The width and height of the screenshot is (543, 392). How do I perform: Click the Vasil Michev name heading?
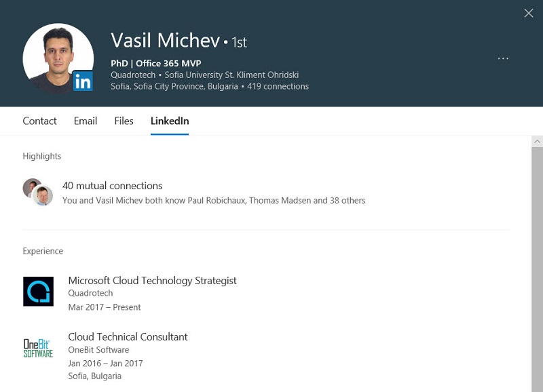[166, 40]
